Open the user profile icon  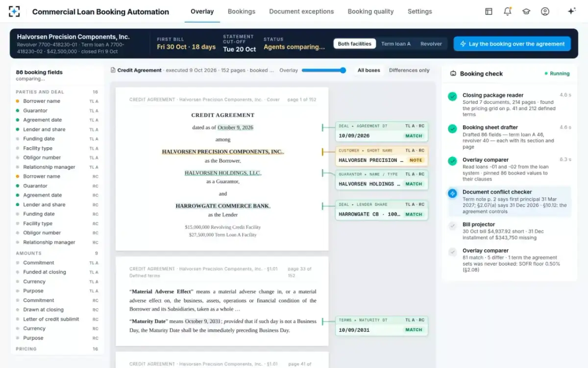pyautogui.click(x=545, y=11)
